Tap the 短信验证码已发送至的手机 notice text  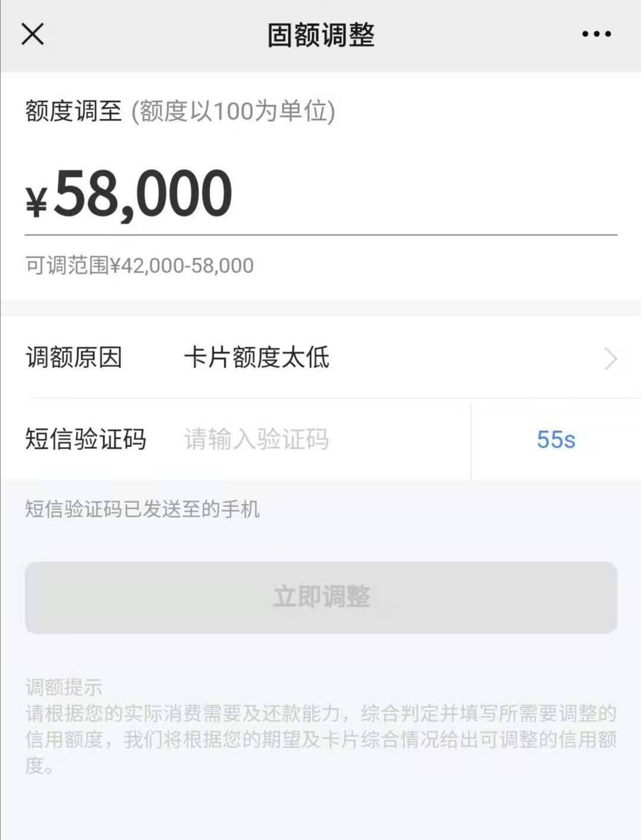point(142,509)
